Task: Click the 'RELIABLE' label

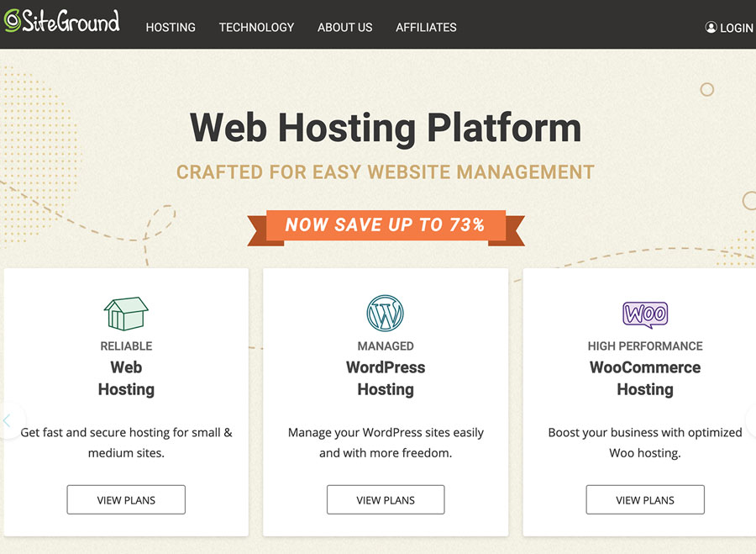Action: 126,346
